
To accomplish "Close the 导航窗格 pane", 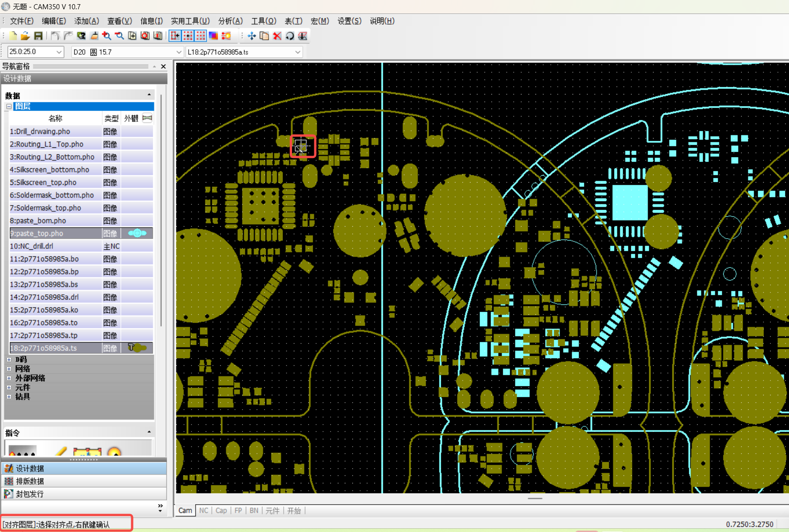I will click(x=163, y=66).
